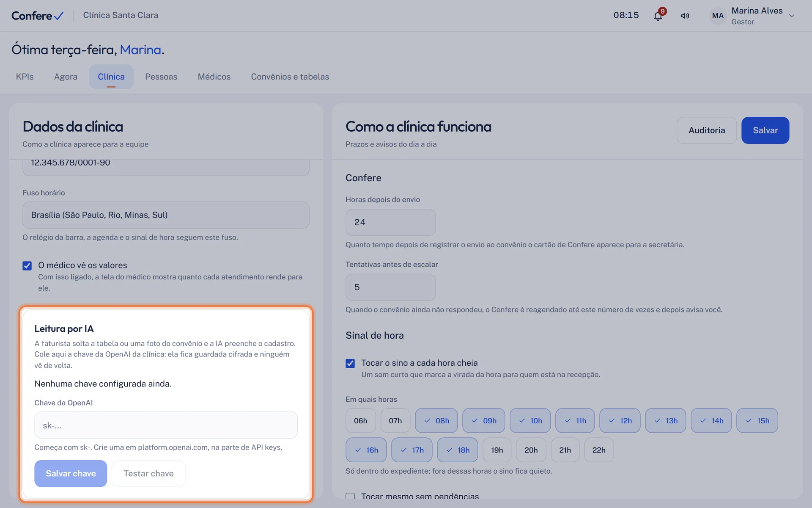Click the Salvar chave button
Image resolution: width=812 pixels, height=508 pixels.
click(71, 473)
